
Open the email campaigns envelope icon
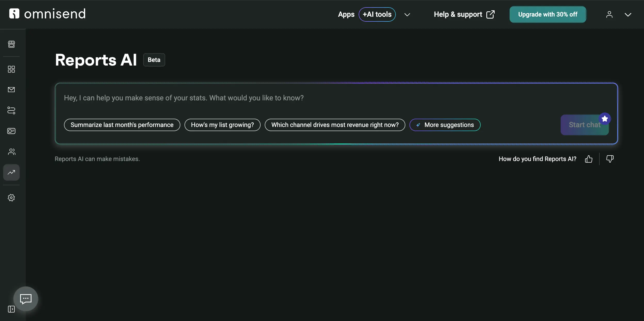(x=11, y=90)
